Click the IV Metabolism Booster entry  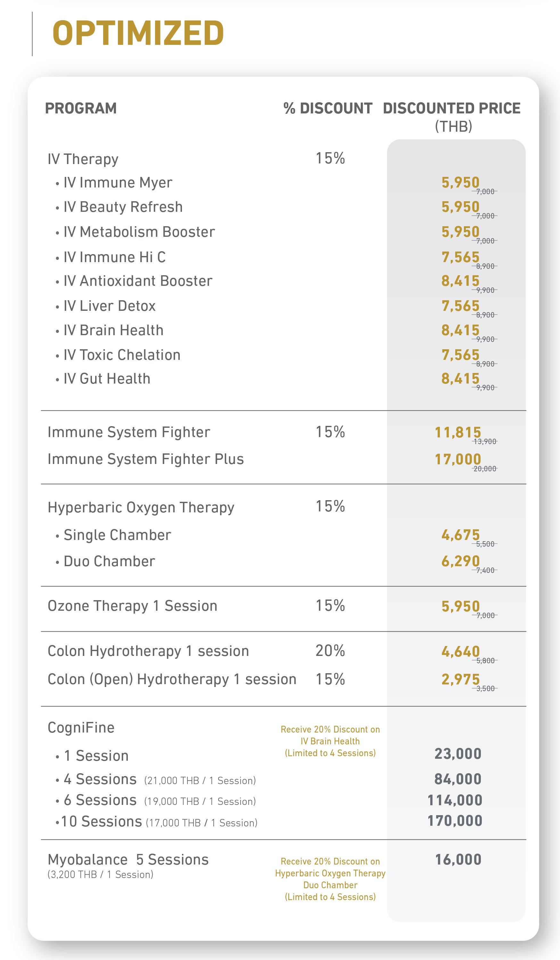[139, 232]
